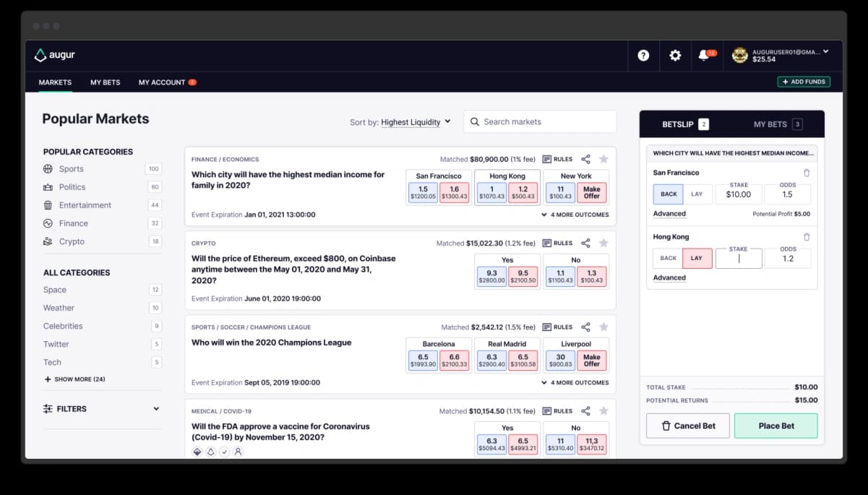This screenshot has height=495, width=868.
Task: Click Add Funds button
Action: 804,82
